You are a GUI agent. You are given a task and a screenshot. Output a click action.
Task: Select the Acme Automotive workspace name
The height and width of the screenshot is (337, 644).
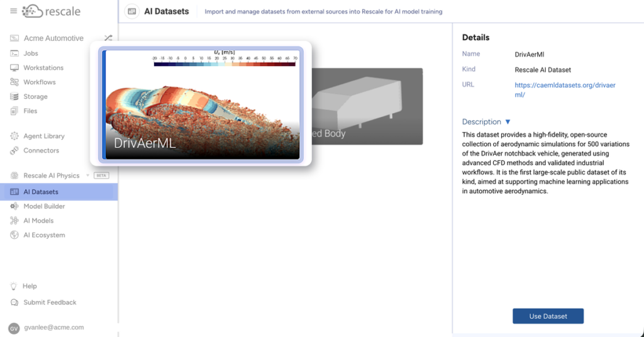[x=53, y=38]
